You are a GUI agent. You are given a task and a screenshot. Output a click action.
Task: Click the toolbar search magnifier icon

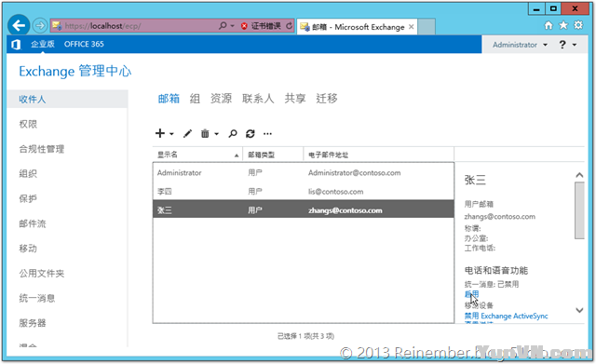pos(233,133)
